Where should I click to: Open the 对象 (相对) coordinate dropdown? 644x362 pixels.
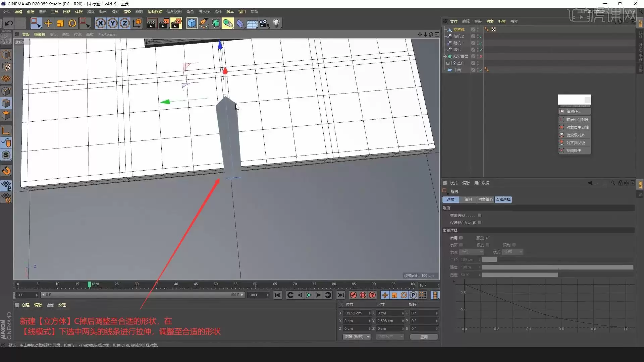pos(357,337)
